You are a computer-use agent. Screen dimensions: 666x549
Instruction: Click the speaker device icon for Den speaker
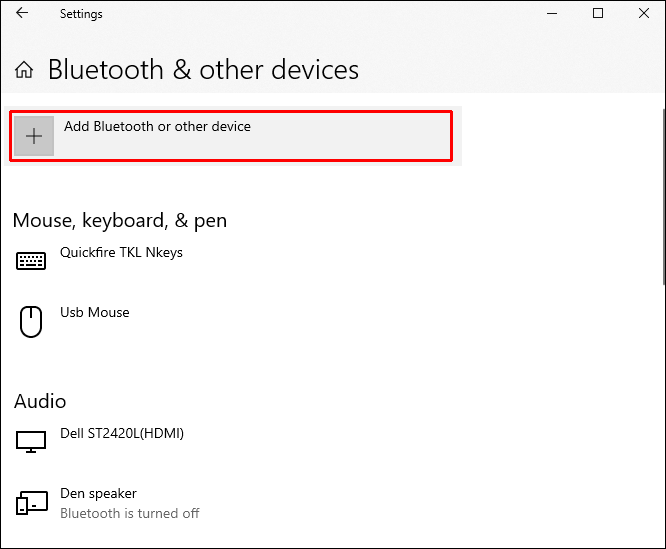tap(31, 502)
